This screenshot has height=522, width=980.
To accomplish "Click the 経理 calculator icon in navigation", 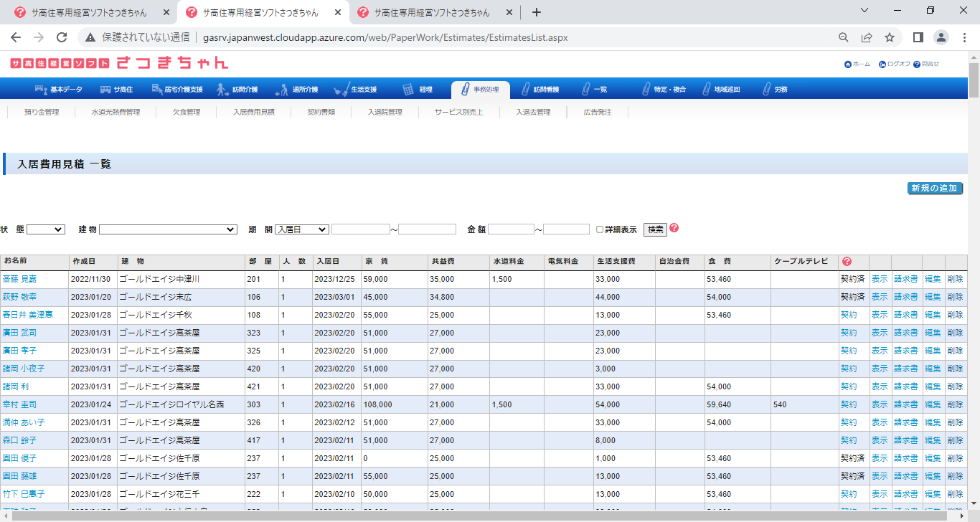I will pos(407,90).
